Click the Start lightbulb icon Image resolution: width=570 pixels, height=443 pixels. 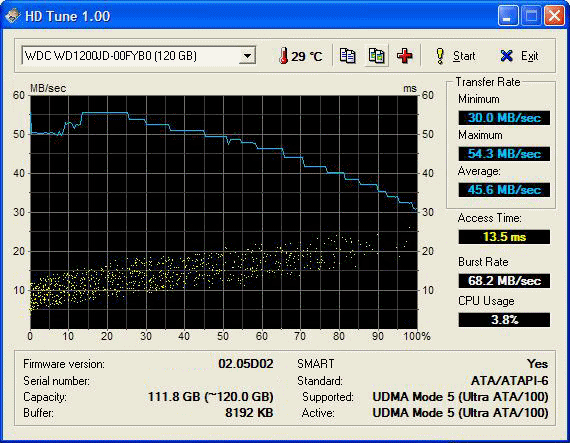440,56
